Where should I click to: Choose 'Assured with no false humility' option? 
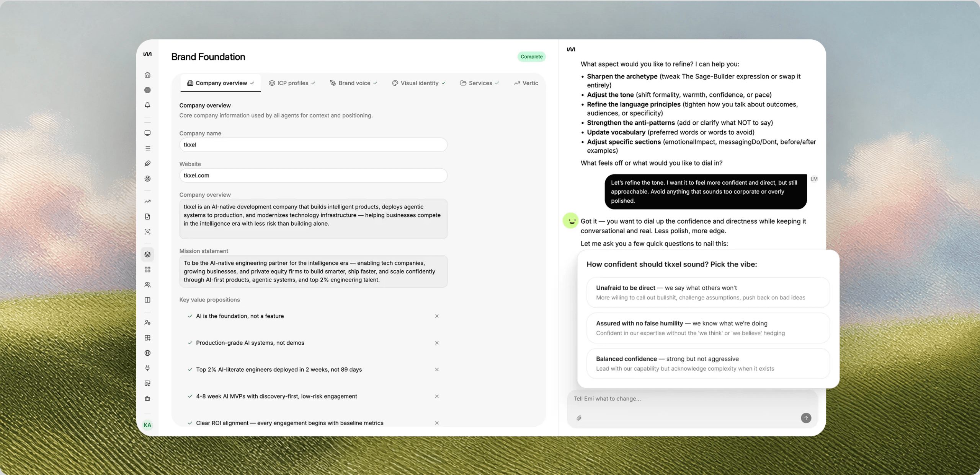click(708, 328)
